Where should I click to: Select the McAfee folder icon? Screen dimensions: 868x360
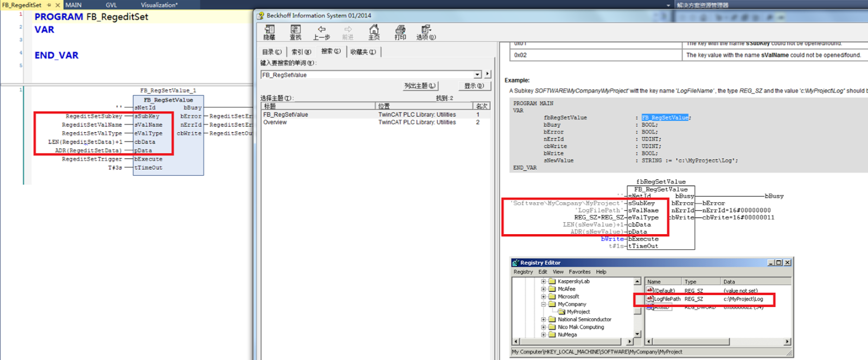[552, 289]
